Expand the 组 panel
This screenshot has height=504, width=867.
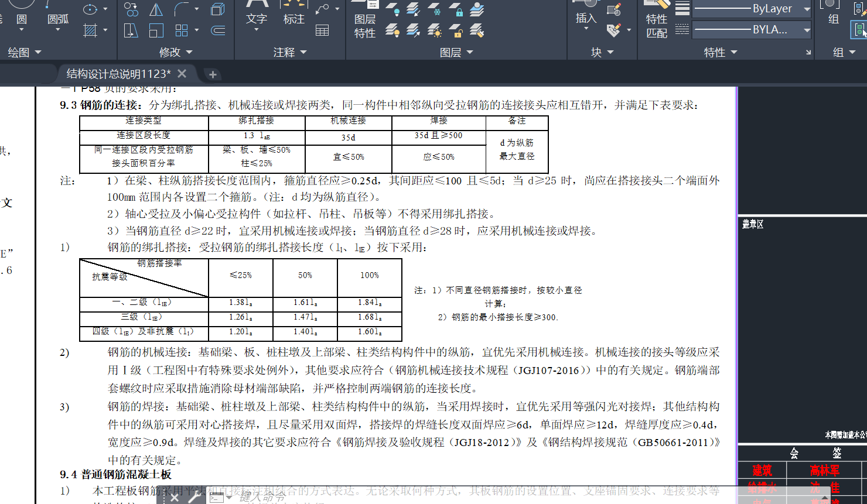pyautogui.click(x=844, y=53)
